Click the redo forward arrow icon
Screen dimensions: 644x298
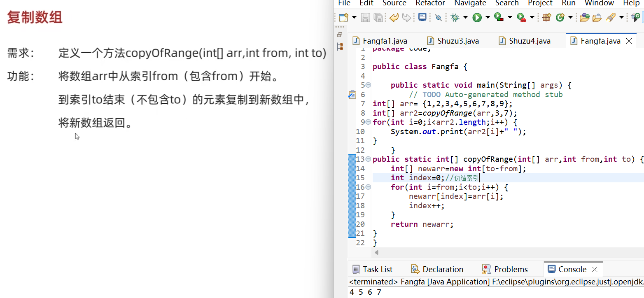pyautogui.click(x=407, y=17)
